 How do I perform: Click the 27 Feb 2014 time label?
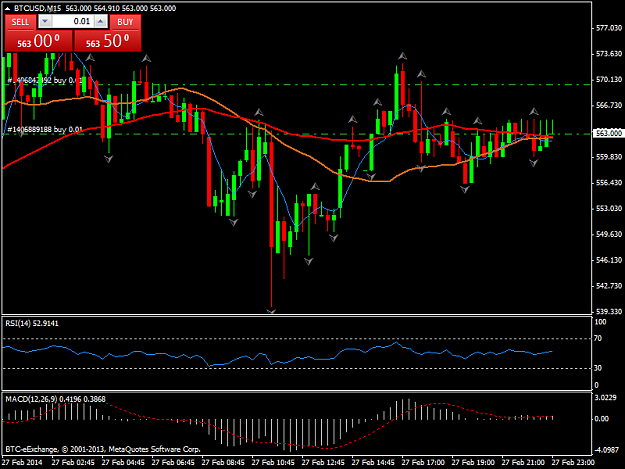(22, 462)
